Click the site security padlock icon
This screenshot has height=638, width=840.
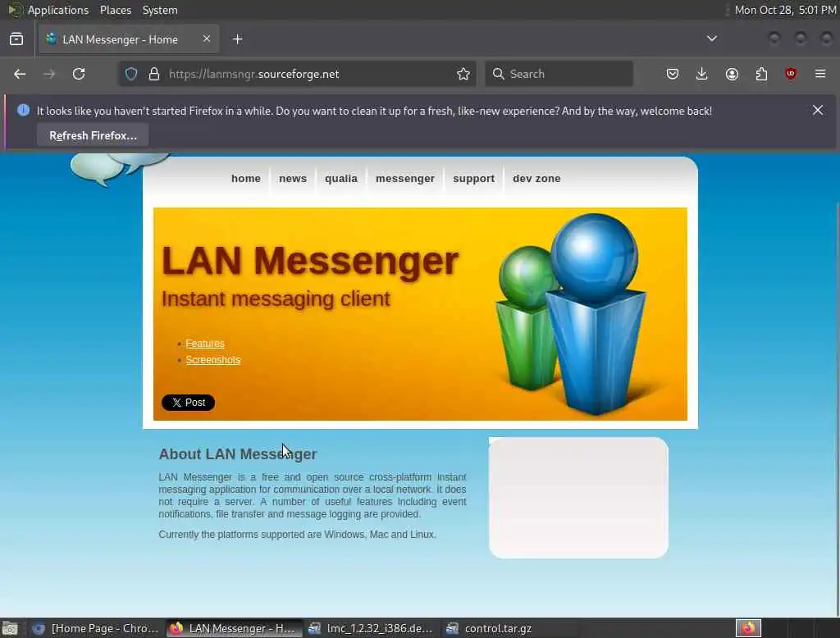click(154, 74)
